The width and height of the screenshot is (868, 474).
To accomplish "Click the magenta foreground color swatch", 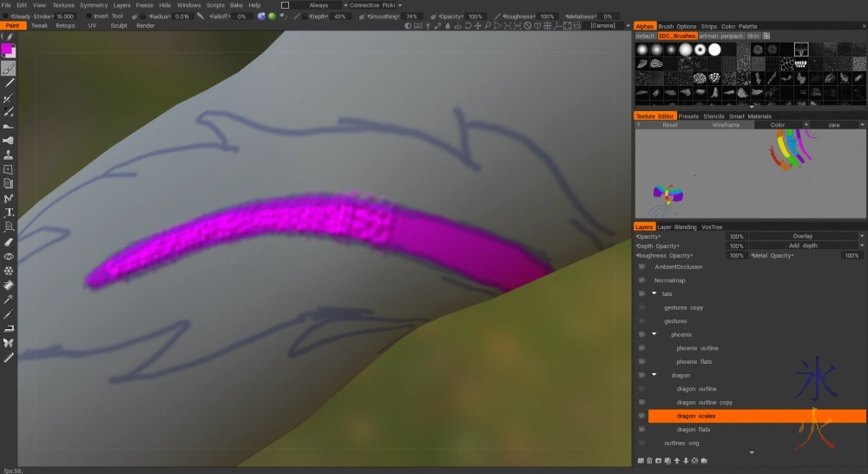I will tap(7, 49).
